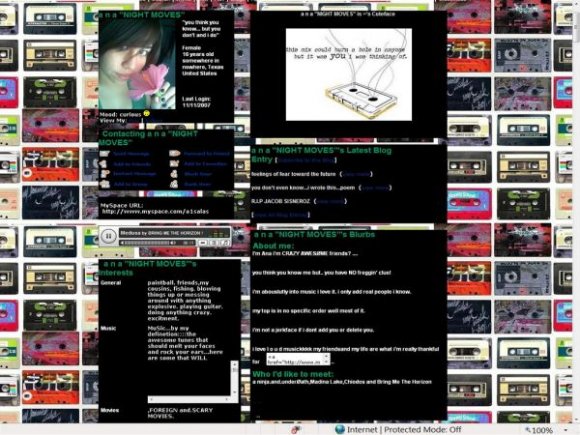Open the Block User link
This screenshot has width=580, height=435.
[x=198, y=174]
